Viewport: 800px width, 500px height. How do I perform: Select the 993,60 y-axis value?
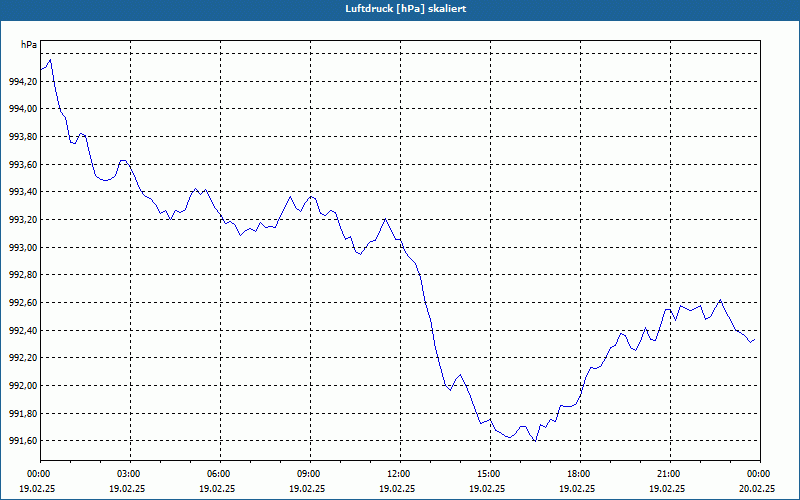(x=23, y=164)
